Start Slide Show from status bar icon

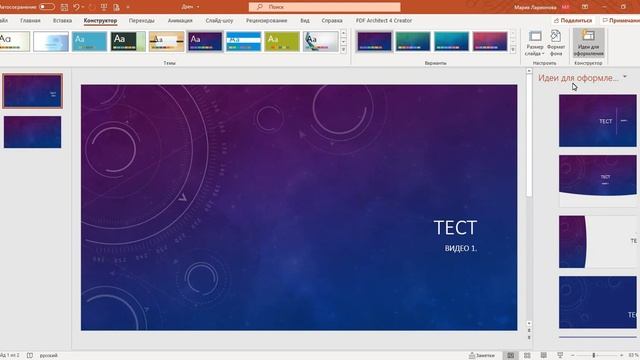560,356
